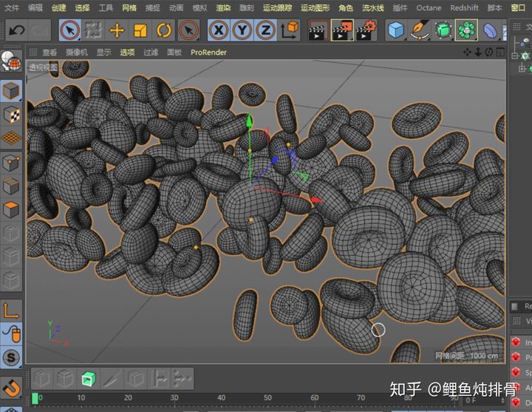Activate the Move tool
This screenshot has width=532, height=412.
(116, 30)
